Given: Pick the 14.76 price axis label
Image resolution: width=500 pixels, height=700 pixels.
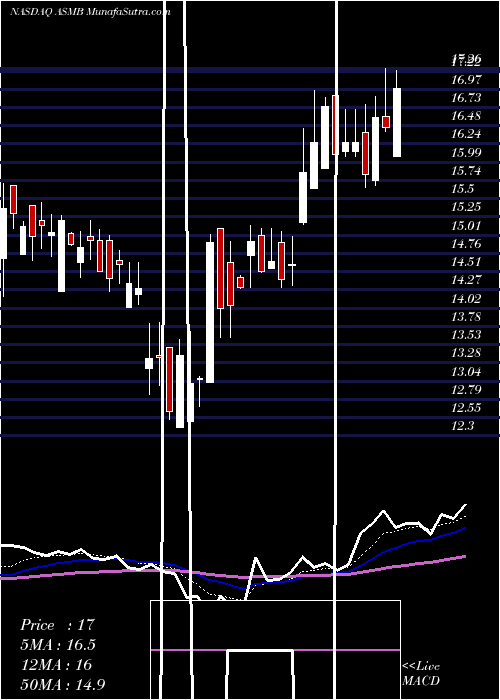Looking at the screenshot, I should [x=467, y=244].
